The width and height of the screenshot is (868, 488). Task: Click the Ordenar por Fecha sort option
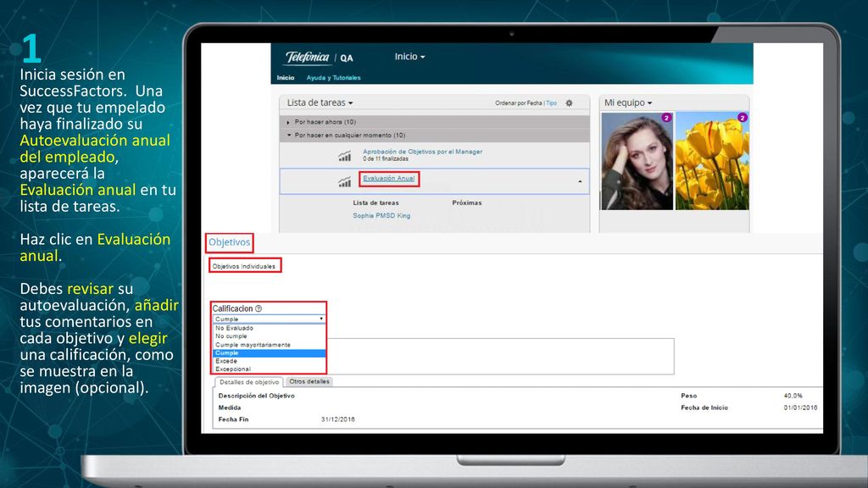[x=519, y=103]
